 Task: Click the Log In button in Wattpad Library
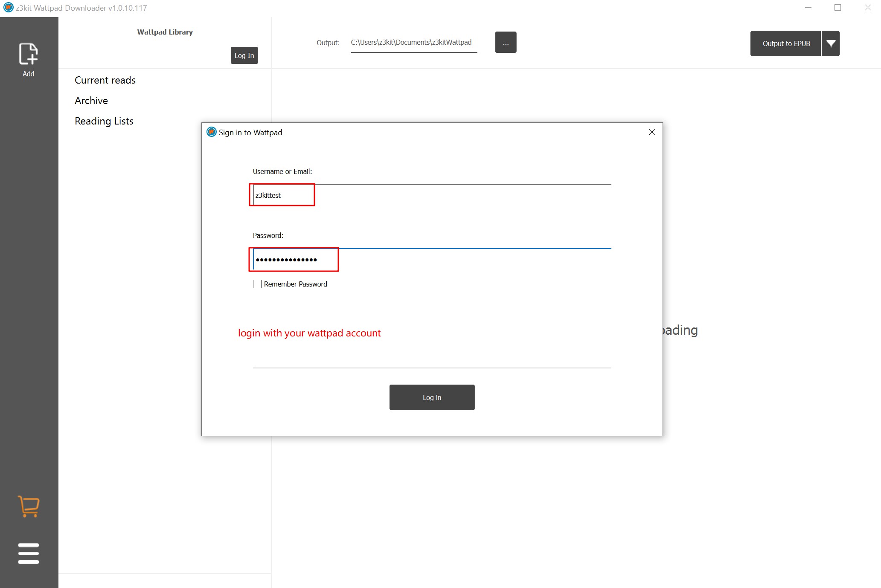[244, 55]
